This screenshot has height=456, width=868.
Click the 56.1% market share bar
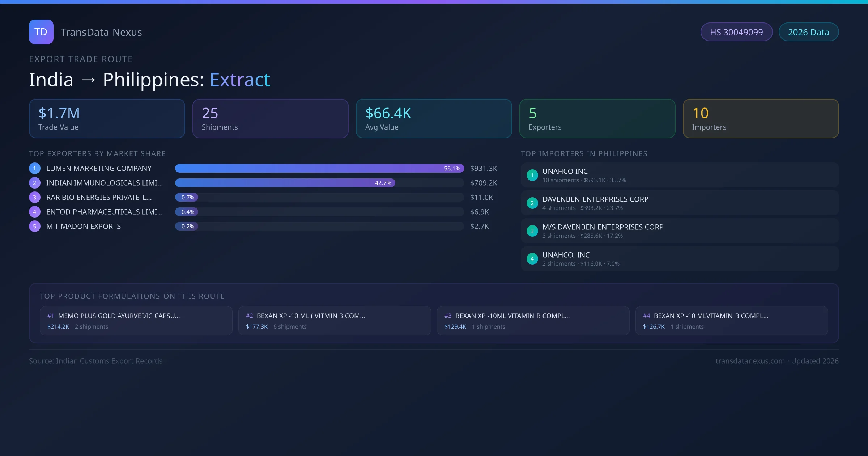pyautogui.click(x=319, y=168)
